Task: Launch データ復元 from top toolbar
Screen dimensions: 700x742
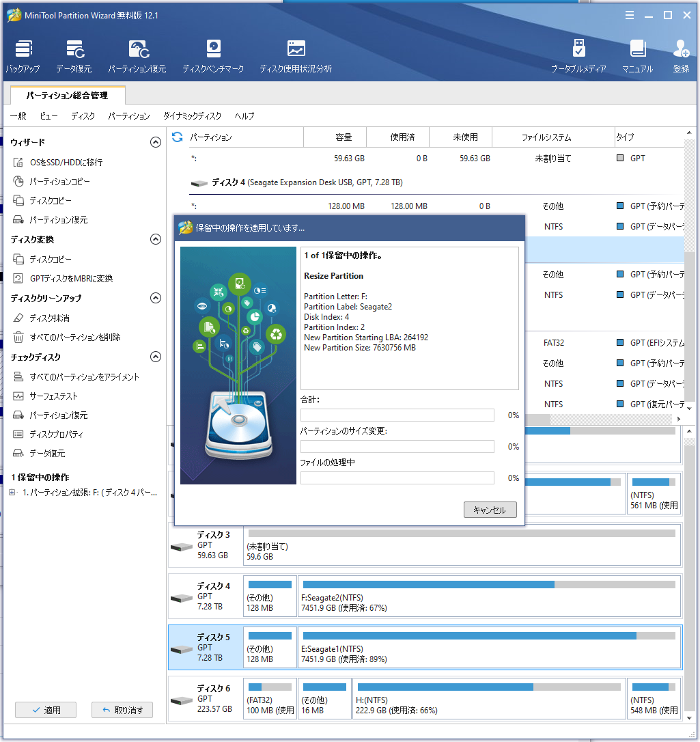Action: coord(74,56)
